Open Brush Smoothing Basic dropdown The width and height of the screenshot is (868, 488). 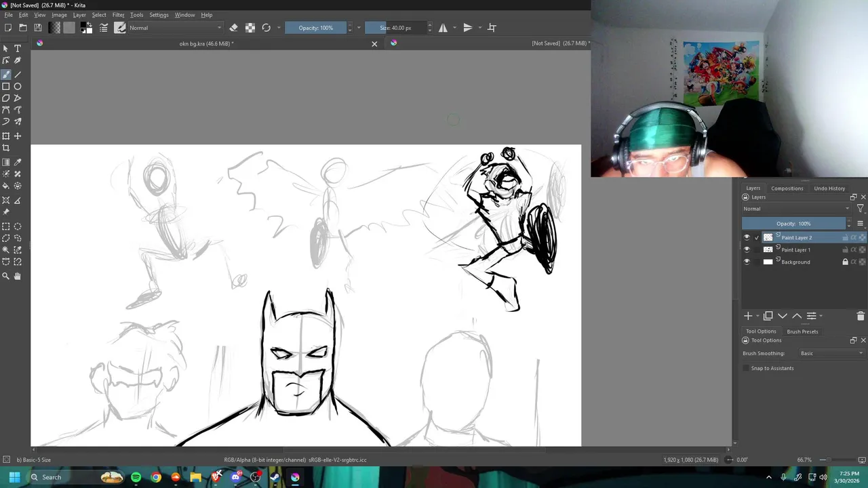click(832, 353)
